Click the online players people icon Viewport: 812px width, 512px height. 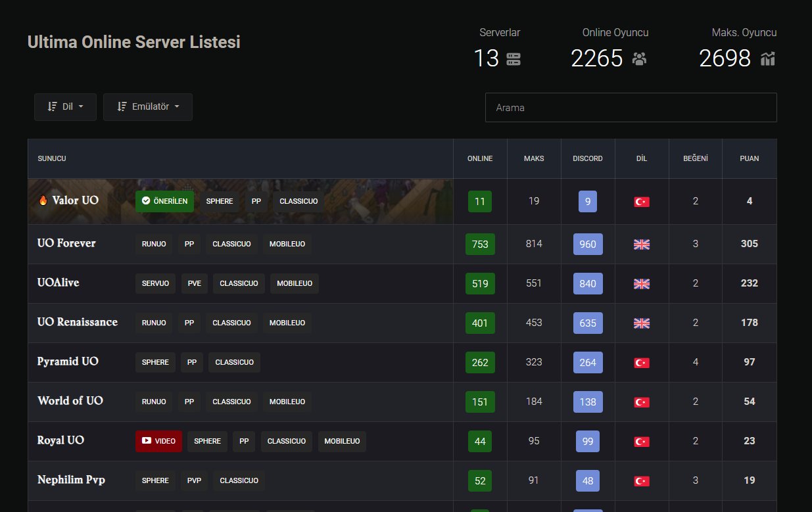pos(639,59)
